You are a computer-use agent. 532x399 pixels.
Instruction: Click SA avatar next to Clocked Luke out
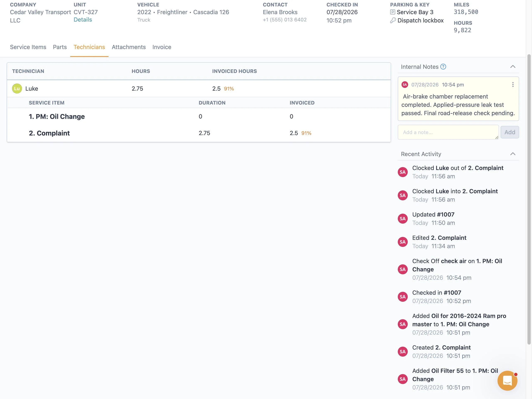coord(403,172)
